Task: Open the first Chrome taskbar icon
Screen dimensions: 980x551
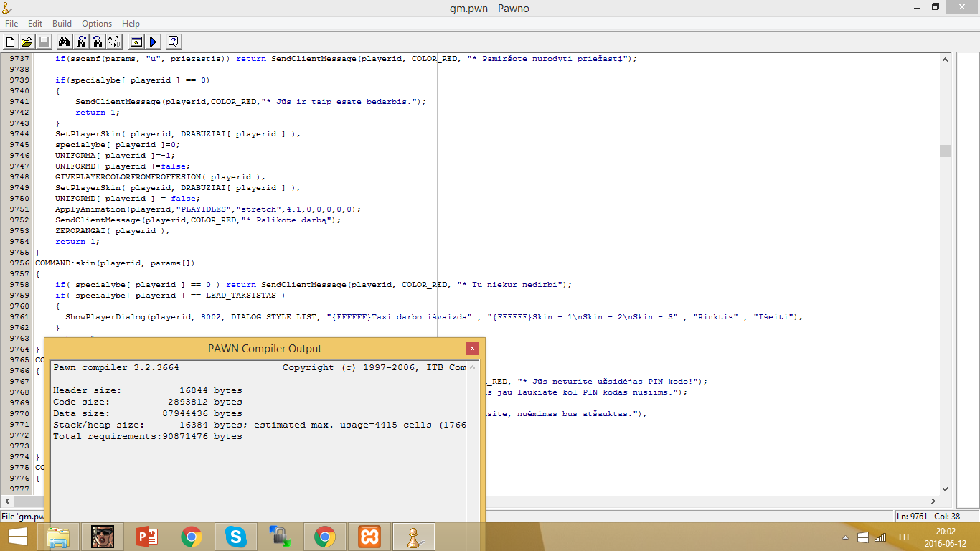Action: pos(191,537)
